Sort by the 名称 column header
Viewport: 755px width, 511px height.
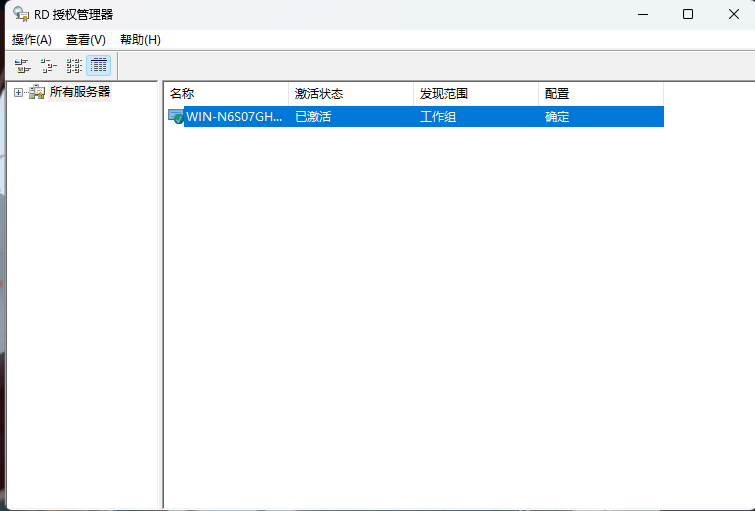pos(226,94)
